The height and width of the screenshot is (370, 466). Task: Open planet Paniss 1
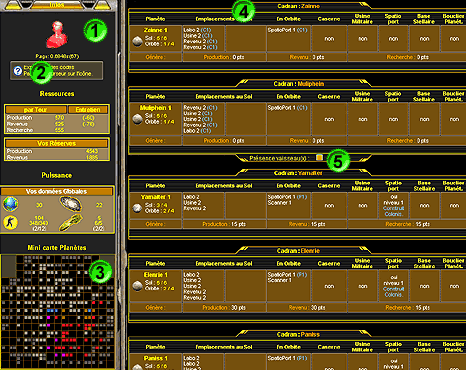click(156, 358)
